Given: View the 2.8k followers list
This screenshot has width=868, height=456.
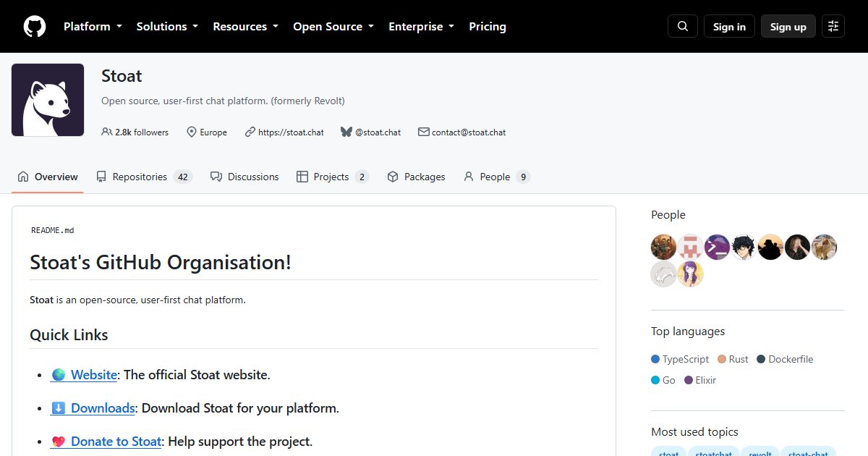Looking at the screenshot, I should click(x=135, y=132).
